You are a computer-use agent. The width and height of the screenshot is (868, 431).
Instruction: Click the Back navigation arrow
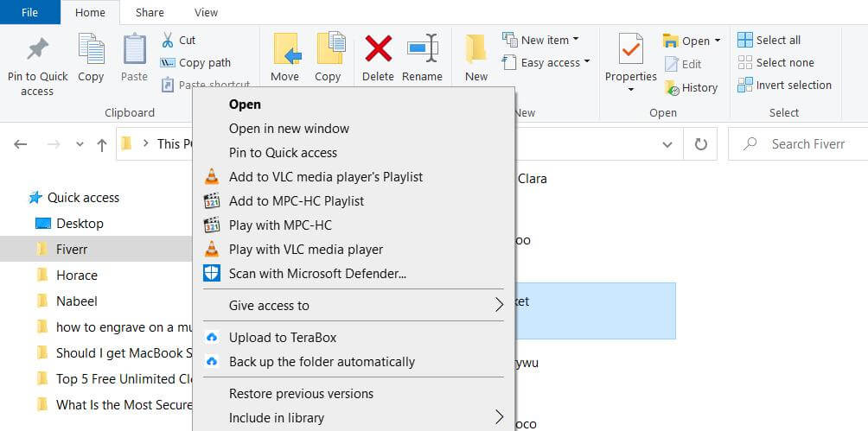(x=21, y=144)
